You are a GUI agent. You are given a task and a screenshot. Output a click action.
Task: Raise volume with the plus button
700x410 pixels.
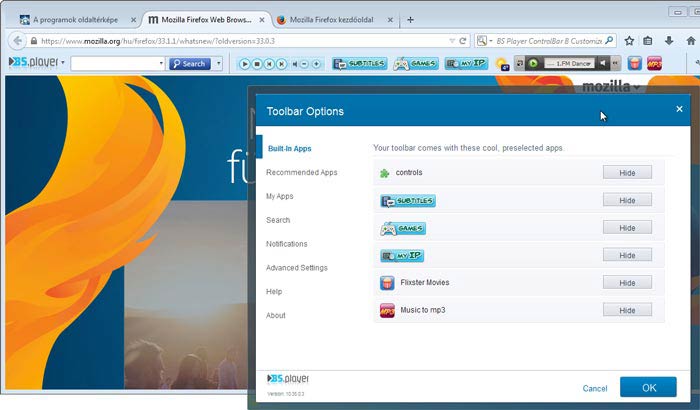pos(317,64)
